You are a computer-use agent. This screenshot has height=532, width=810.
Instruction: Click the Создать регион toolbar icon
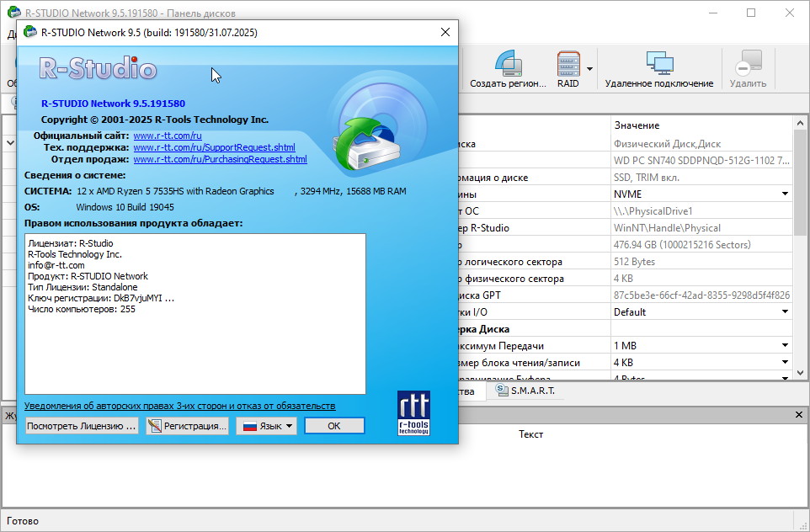click(509, 69)
